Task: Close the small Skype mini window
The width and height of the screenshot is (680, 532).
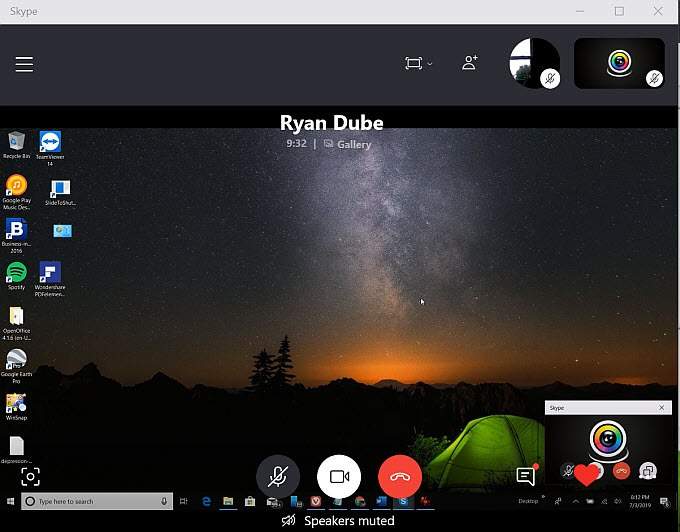Action: [661, 408]
